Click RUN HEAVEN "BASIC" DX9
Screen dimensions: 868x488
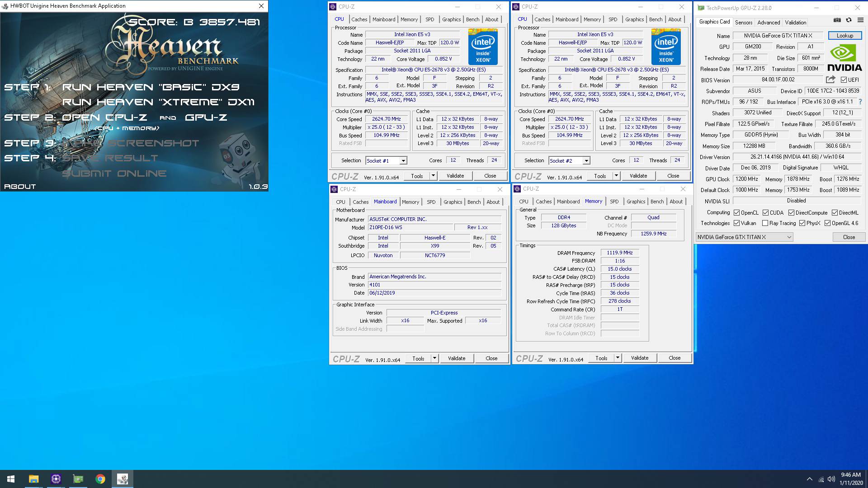coord(151,87)
